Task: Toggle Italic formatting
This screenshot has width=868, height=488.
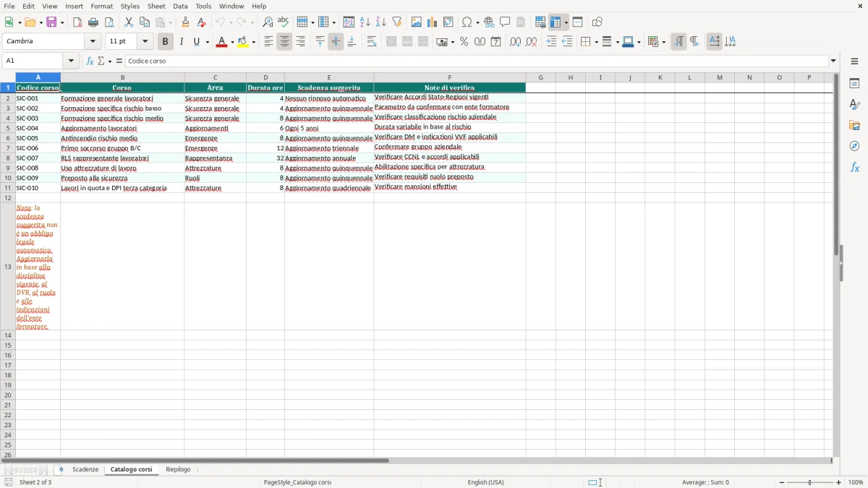Action: coord(182,42)
